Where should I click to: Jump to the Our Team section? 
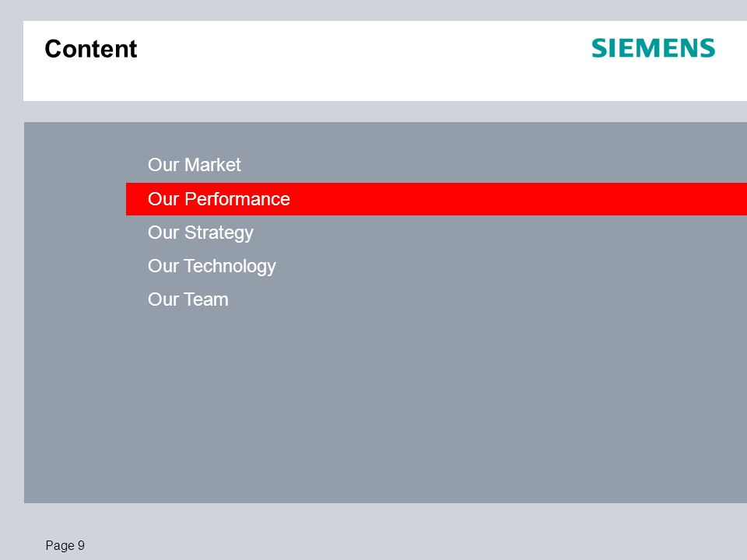188,299
